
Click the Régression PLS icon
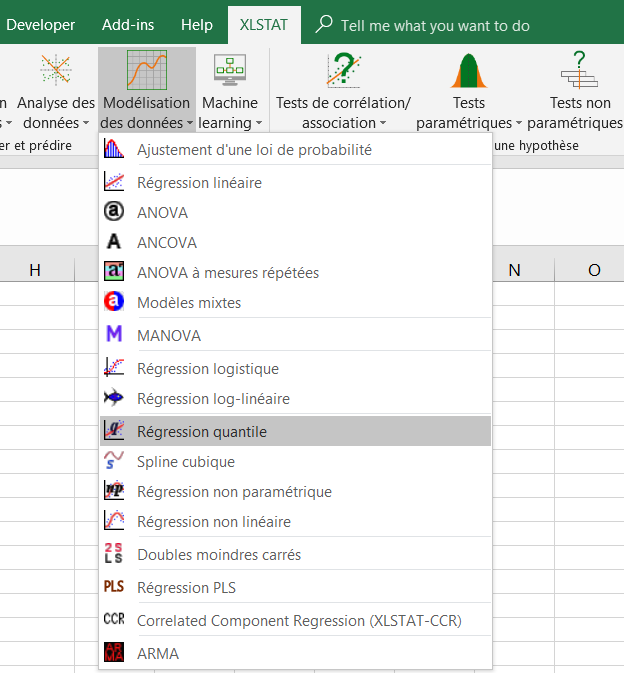point(114,587)
